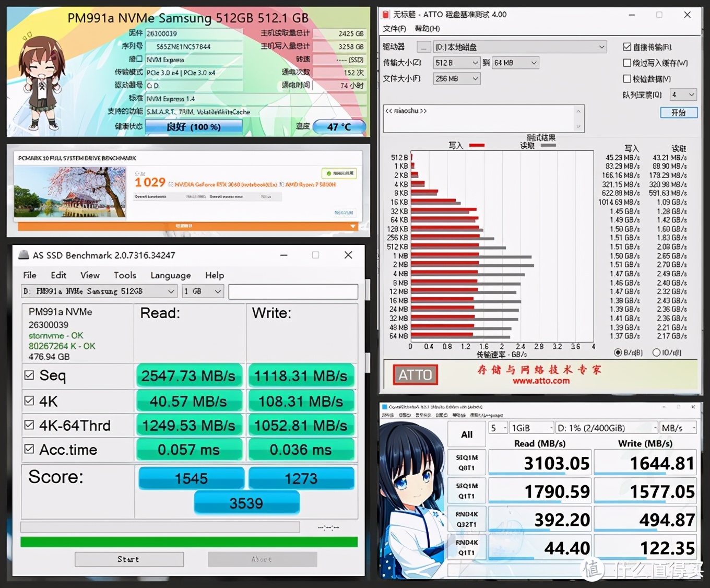Screen dimensions: 710x588
Task: Open the CrystalDiskMark drive dropdown D: 1% (2/400GiB)
Action: pyautogui.click(x=606, y=428)
